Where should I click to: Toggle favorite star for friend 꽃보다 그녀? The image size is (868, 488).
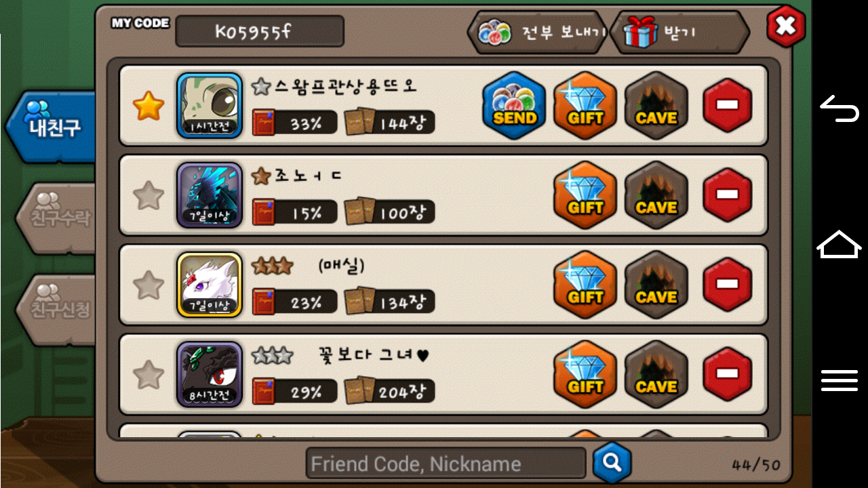click(149, 375)
